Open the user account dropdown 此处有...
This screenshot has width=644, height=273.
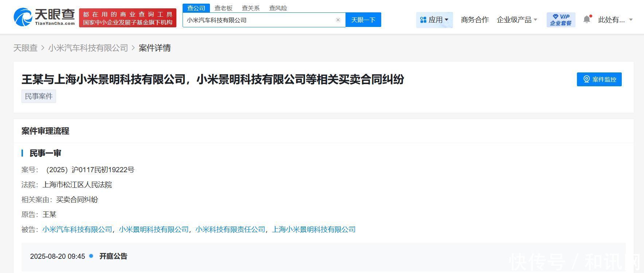pos(615,20)
